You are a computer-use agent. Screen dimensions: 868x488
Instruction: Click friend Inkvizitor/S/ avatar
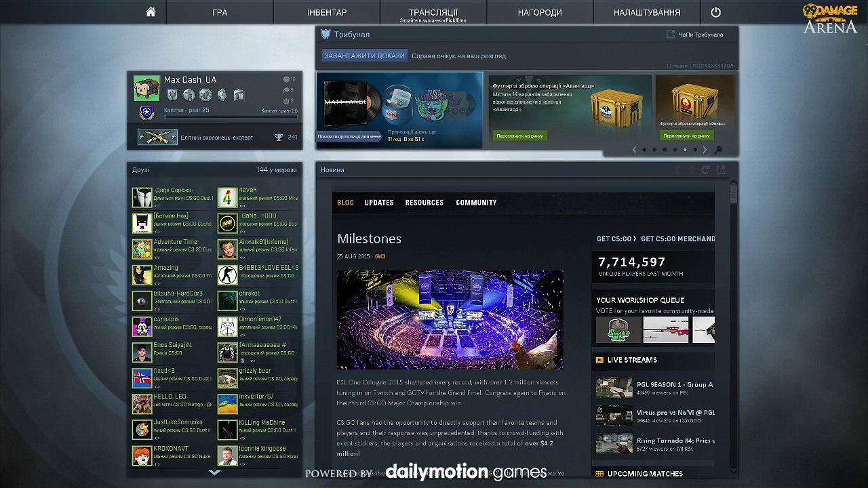click(x=227, y=403)
